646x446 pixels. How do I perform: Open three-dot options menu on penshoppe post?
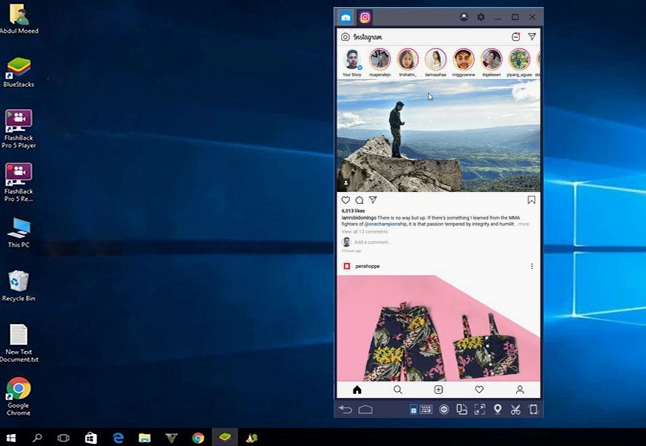pyautogui.click(x=532, y=266)
